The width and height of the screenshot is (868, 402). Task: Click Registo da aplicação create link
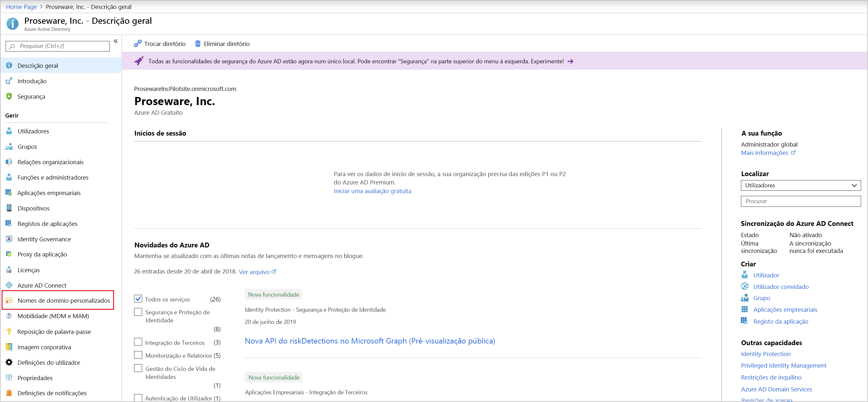[x=780, y=321]
